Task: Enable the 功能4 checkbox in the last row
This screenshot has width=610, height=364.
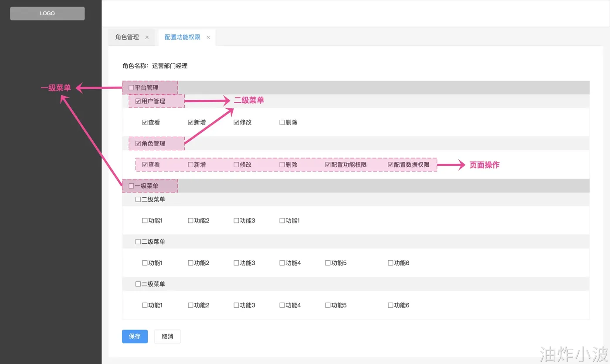Action: coord(282,306)
